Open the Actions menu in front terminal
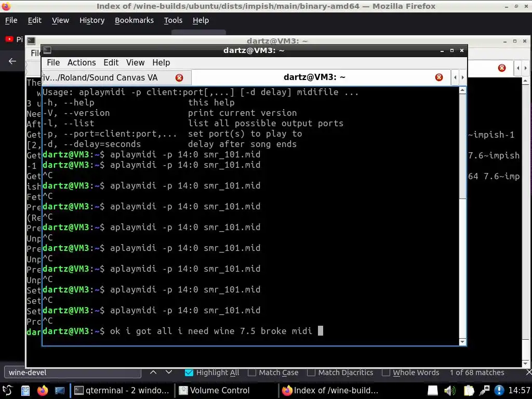This screenshot has height=399, width=532. click(82, 62)
